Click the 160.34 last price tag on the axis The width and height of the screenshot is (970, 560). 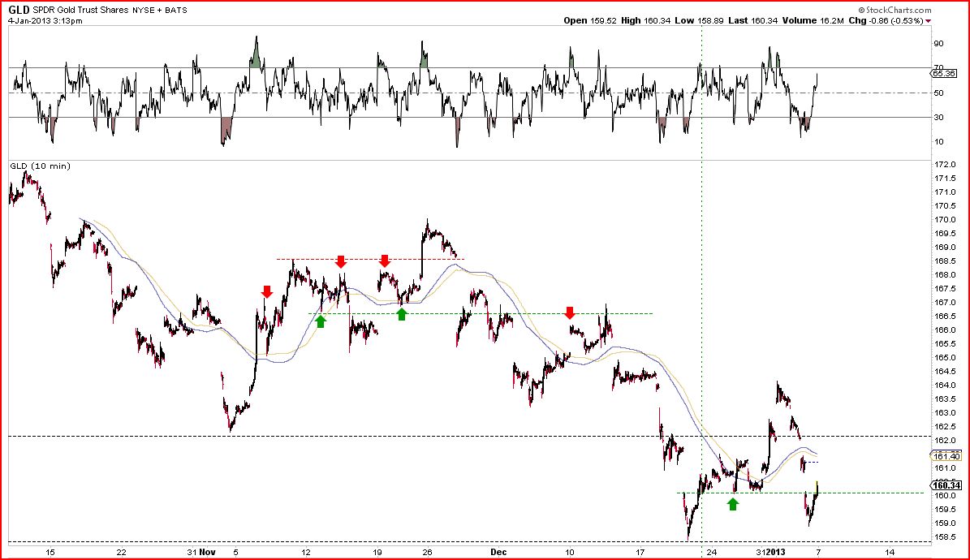(x=946, y=486)
